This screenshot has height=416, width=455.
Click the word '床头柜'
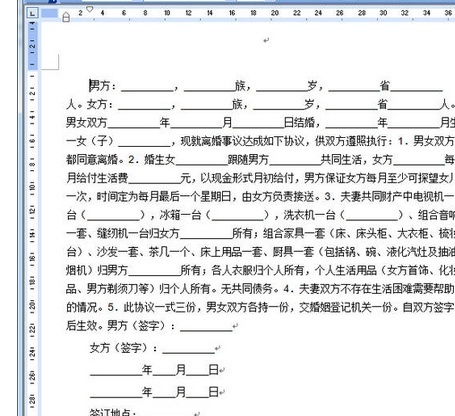pos(371,233)
